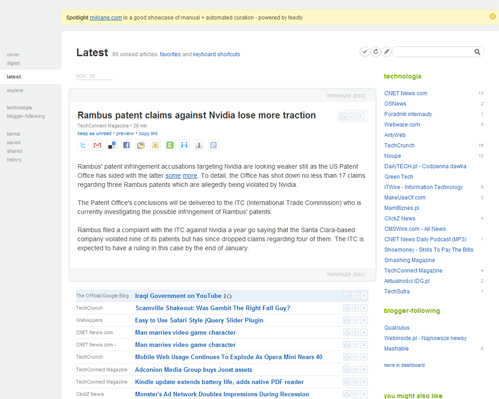499x399 pixels.
Task: Hide the Safari Style jQuery Slider entry
Action: click(x=364, y=320)
